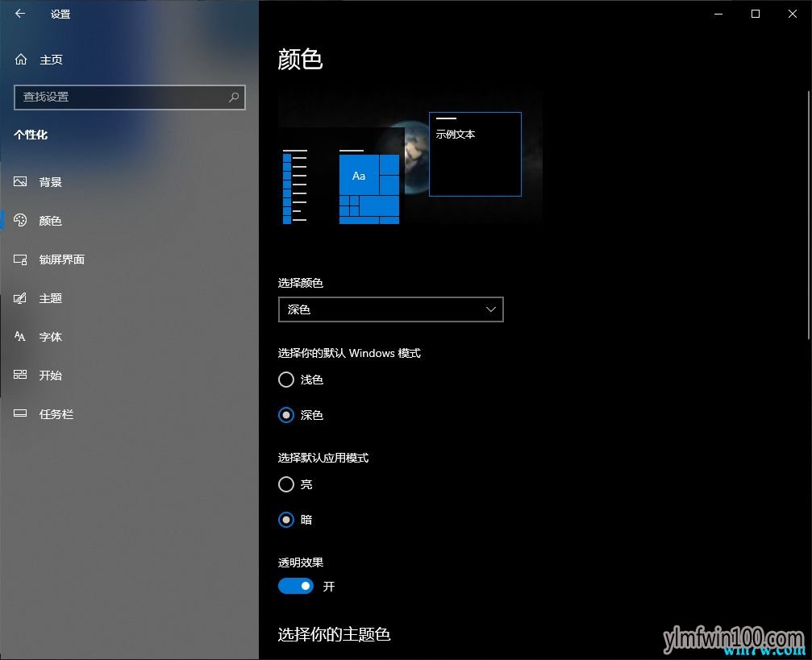This screenshot has height=660, width=812.
Task: Minimize the Settings window
Action: [x=718, y=14]
